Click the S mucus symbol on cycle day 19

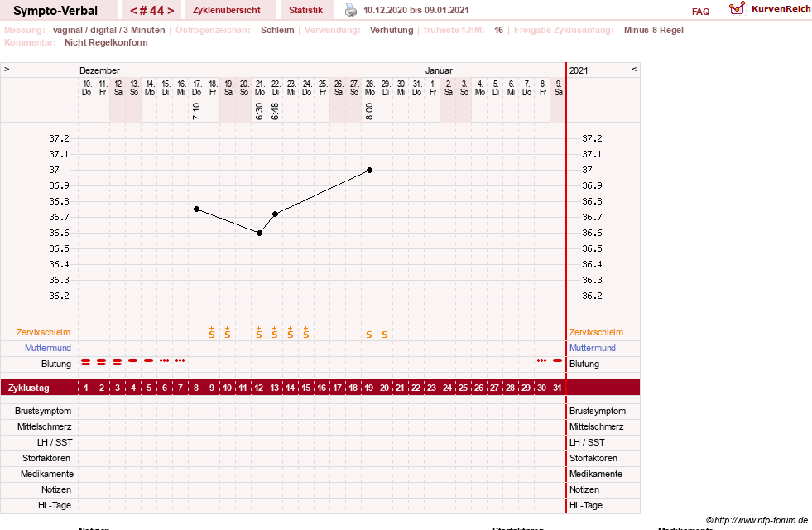[369, 335]
